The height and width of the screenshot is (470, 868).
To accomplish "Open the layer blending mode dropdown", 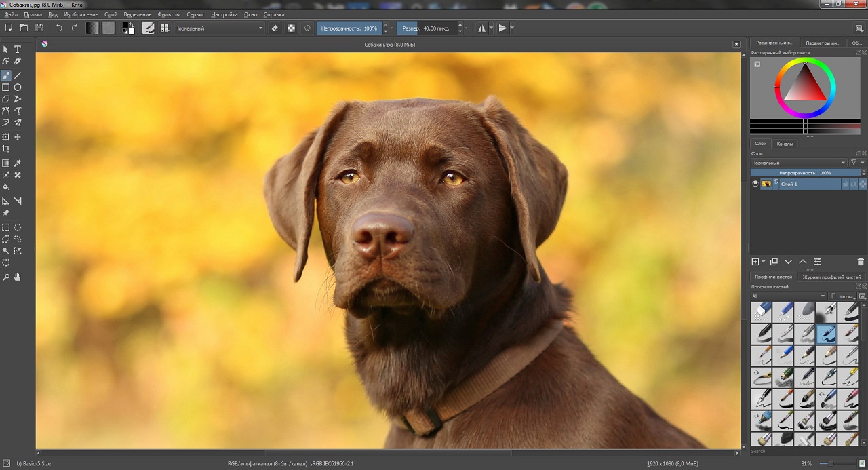I will 798,163.
